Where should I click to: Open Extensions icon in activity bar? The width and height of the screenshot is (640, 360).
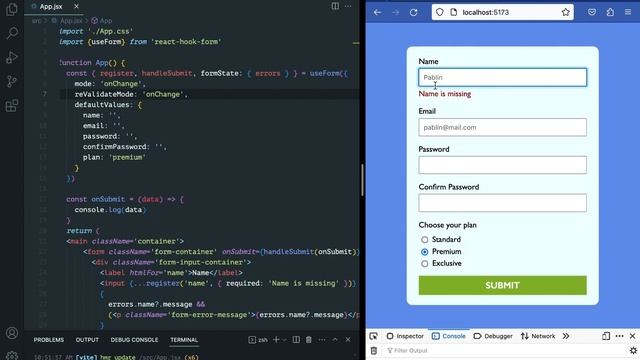12,106
